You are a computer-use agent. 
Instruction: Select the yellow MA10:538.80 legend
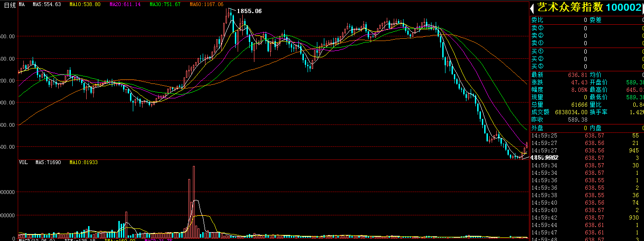(85, 4)
